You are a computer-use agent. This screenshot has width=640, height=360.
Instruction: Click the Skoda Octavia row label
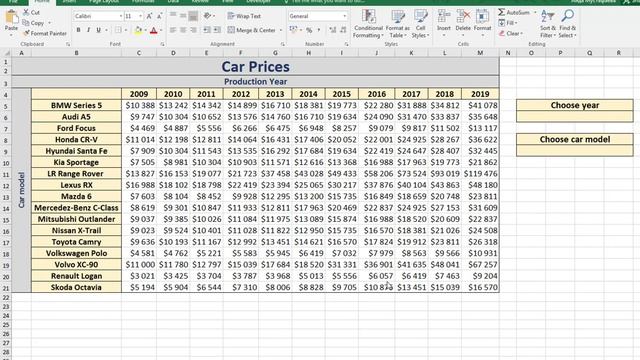[76, 287]
